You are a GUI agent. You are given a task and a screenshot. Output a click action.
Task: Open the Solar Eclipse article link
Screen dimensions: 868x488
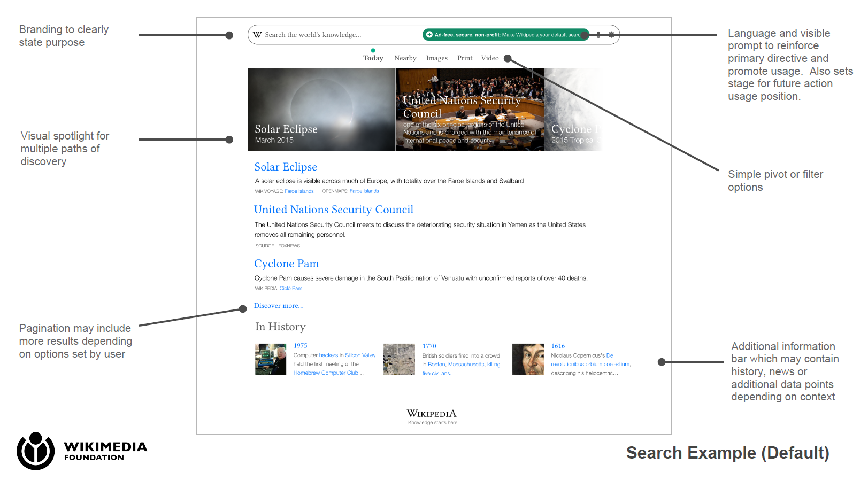point(286,167)
